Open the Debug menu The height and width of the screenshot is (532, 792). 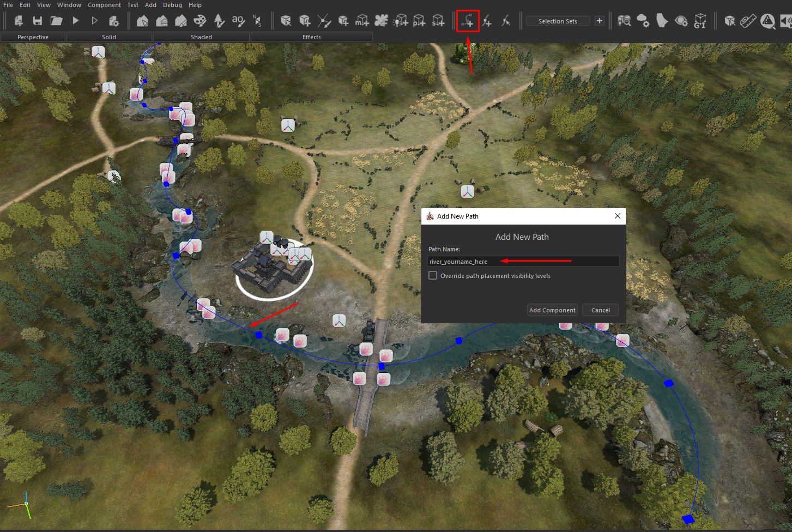pos(173,5)
